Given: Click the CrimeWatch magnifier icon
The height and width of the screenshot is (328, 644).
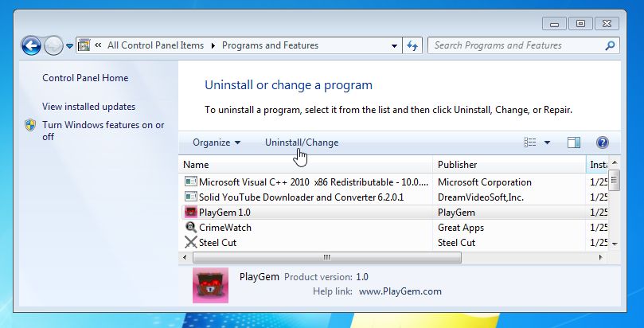Looking at the screenshot, I should [190, 227].
